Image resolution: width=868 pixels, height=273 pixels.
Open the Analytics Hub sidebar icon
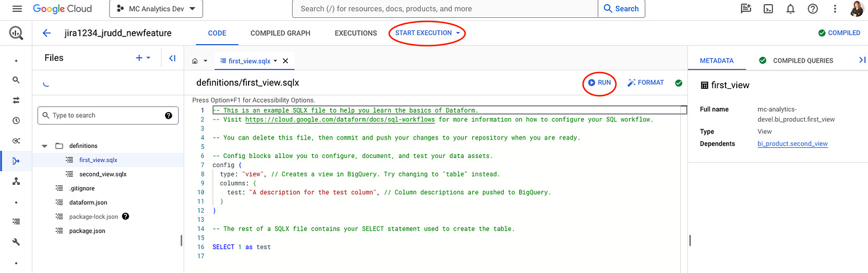(16, 141)
